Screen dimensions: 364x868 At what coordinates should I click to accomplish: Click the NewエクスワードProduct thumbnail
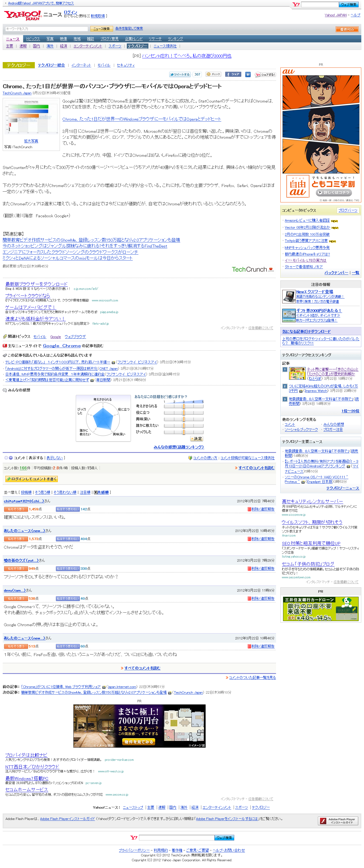pyautogui.click(x=288, y=297)
